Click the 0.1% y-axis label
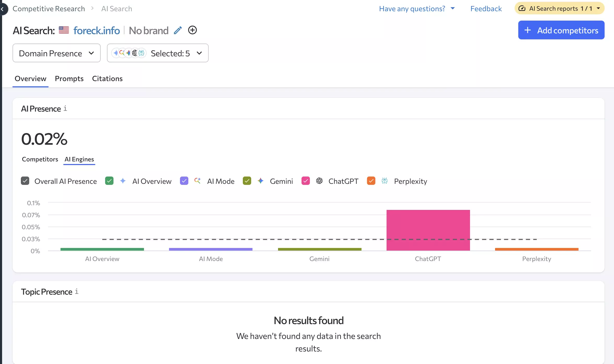The height and width of the screenshot is (364, 614). (33, 203)
